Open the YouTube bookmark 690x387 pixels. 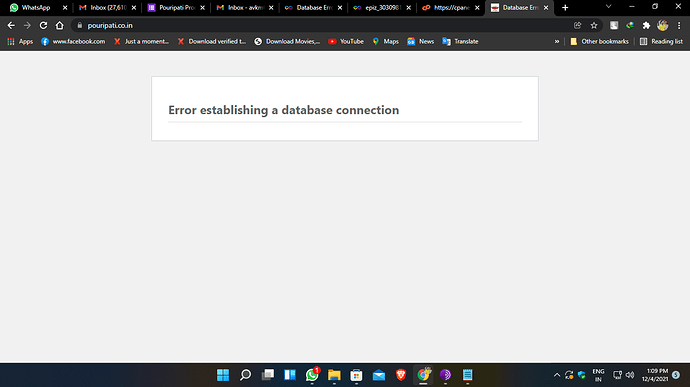point(346,41)
